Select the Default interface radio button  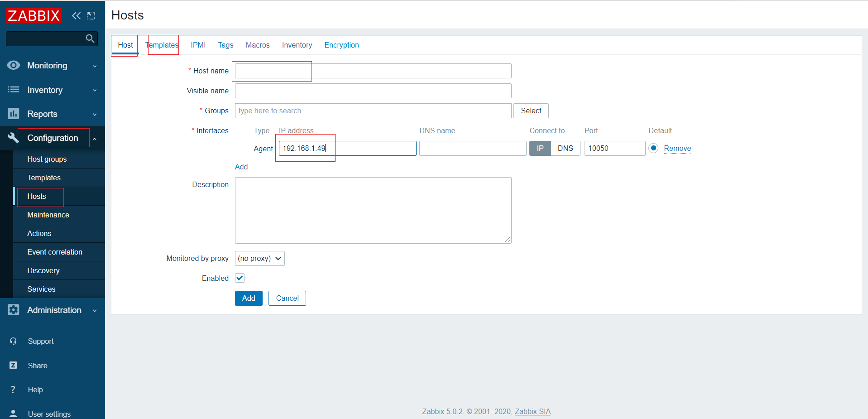(653, 148)
